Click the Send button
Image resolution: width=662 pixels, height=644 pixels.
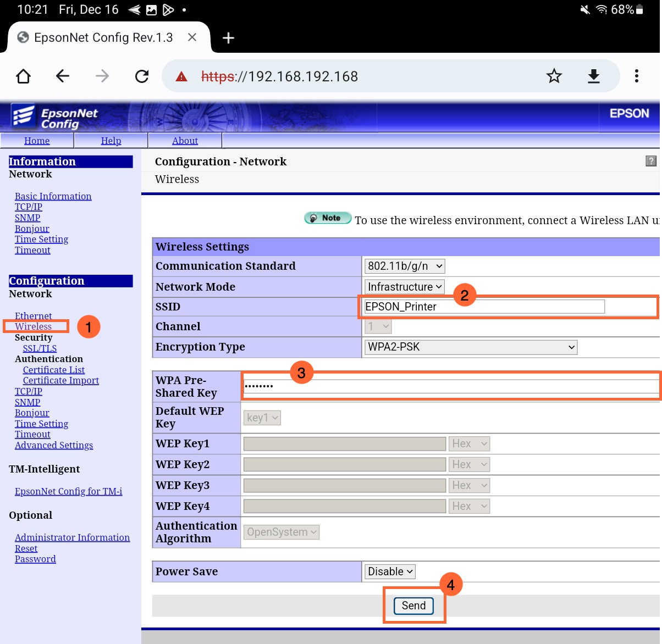point(414,606)
